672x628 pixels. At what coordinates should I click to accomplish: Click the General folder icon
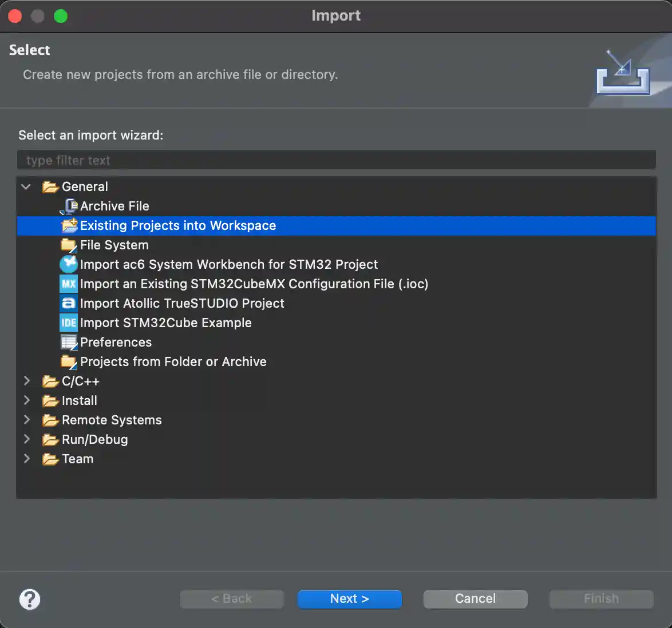[50, 186]
